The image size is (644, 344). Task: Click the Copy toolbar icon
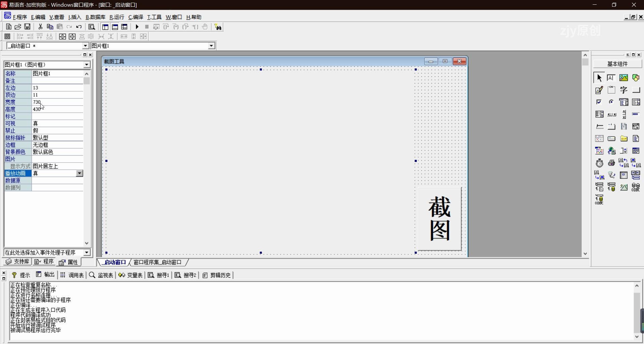pyautogui.click(x=50, y=27)
